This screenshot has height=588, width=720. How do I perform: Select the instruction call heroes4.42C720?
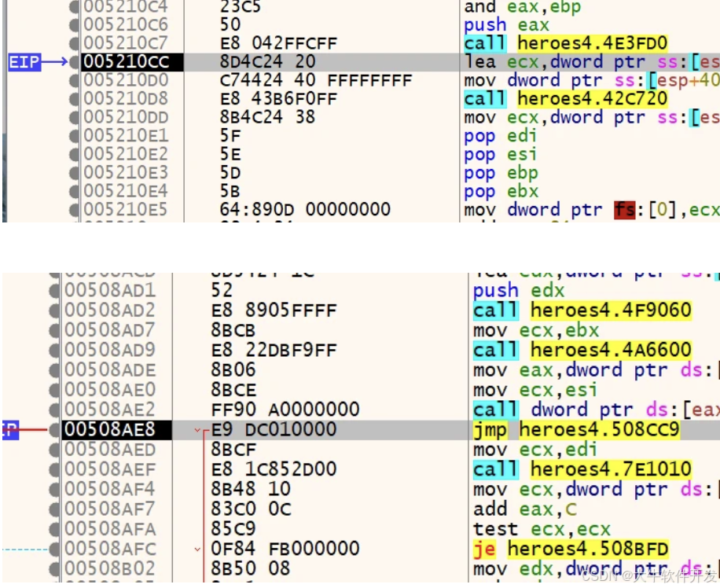pyautogui.click(x=565, y=99)
